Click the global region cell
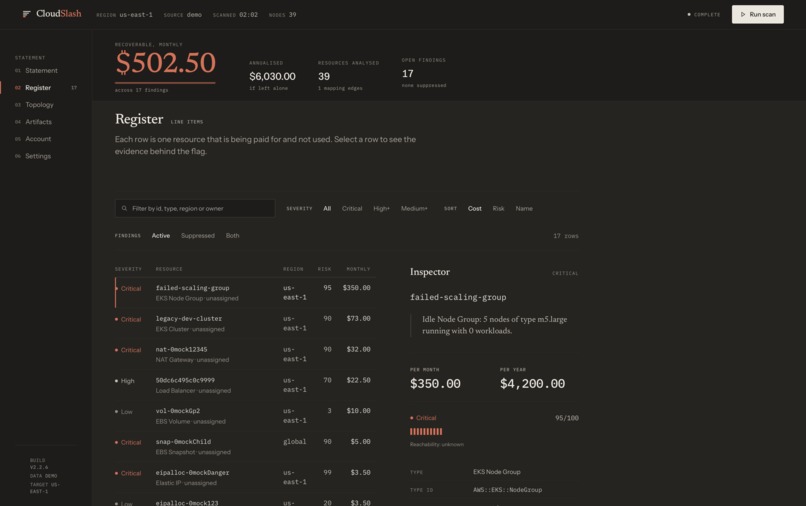The height and width of the screenshot is (506, 806). click(x=295, y=442)
